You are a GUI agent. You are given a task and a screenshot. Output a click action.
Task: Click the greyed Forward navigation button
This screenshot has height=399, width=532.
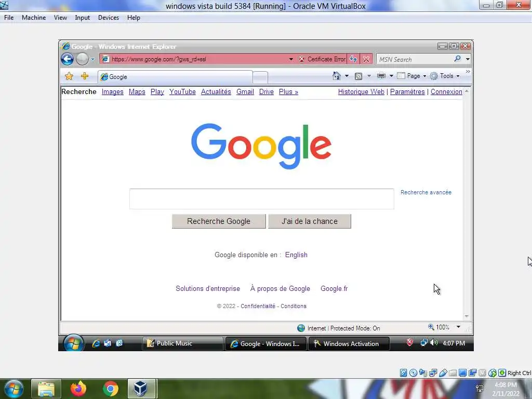click(x=82, y=59)
